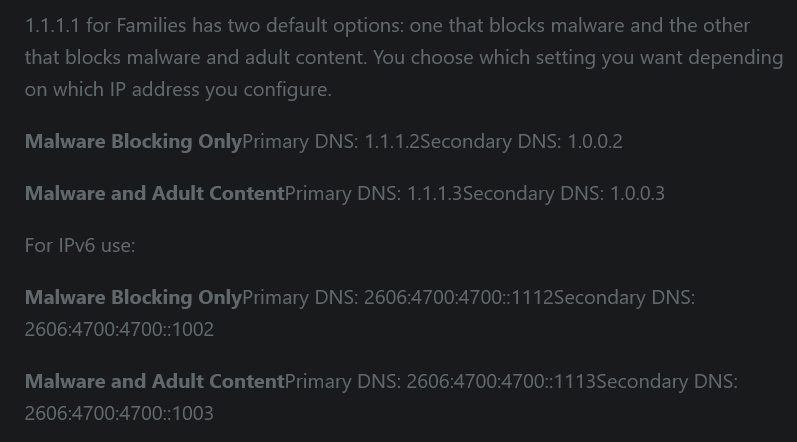Select the 2606:4700:4700::1002 IPv6 address
The height and width of the screenshot is (442, 797).
pyautogui.click(x=119, y=329)
